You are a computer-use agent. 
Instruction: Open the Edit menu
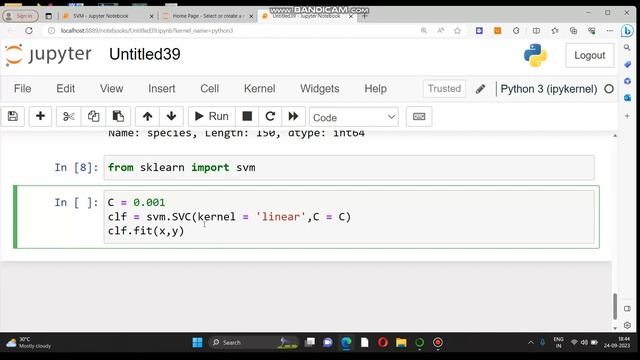(x=65, y=89)
